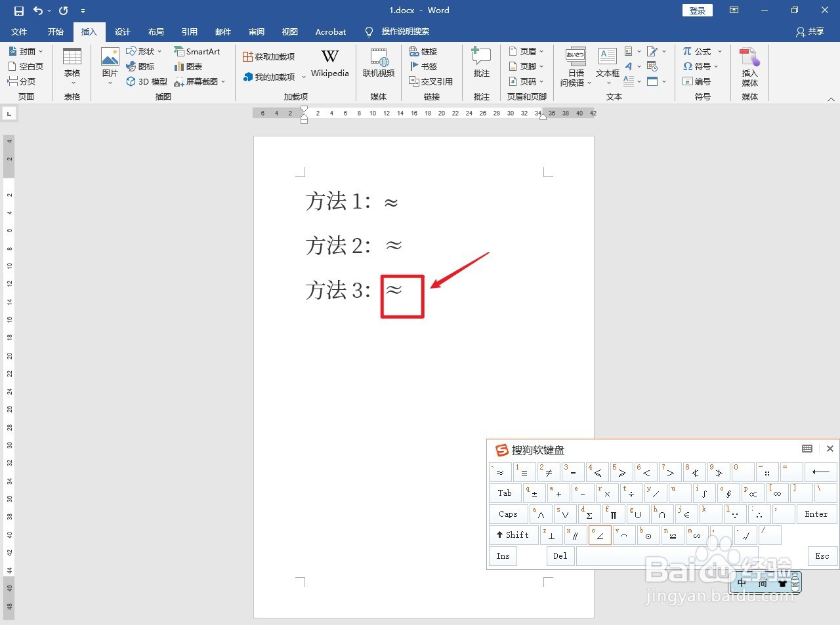Viewport: 840px width, 625px height.
Task: Undo the last action in Quick Access
Action: click(x=38, y=10)
